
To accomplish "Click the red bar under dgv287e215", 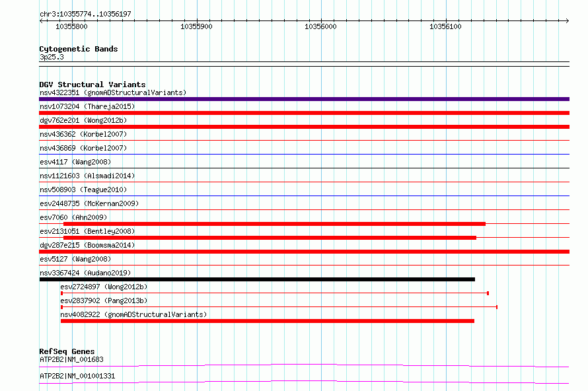I will (304, 252).
